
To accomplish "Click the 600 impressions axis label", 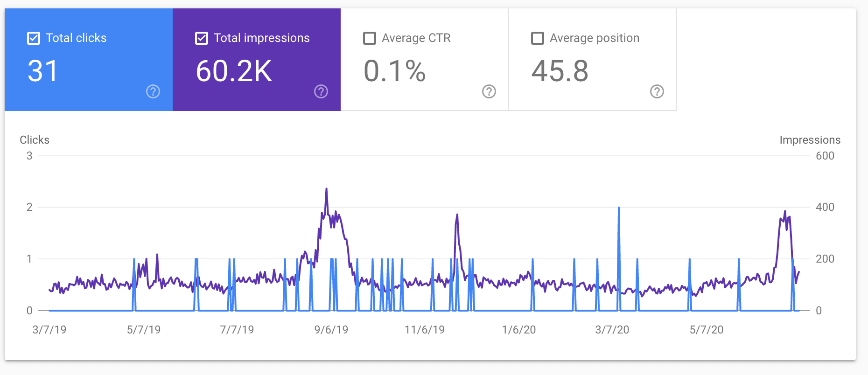I will 825,156.
